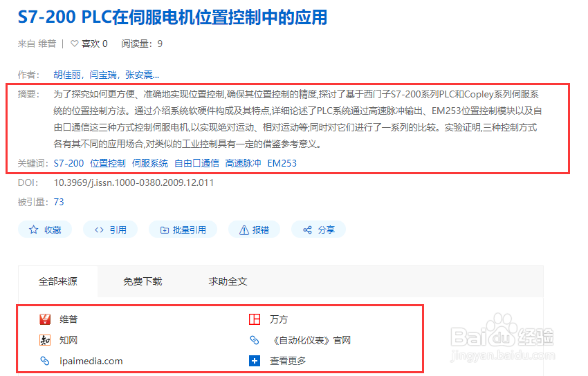Click link icon beside 《自动化仪表》官网

click(x=255, y=340)
